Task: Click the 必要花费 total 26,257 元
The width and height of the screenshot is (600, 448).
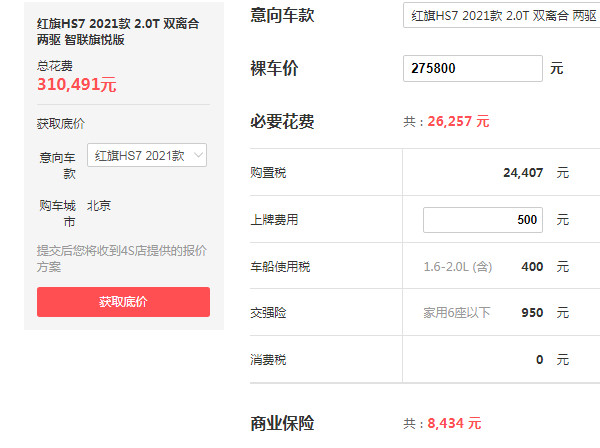Action: pos(458,122)
